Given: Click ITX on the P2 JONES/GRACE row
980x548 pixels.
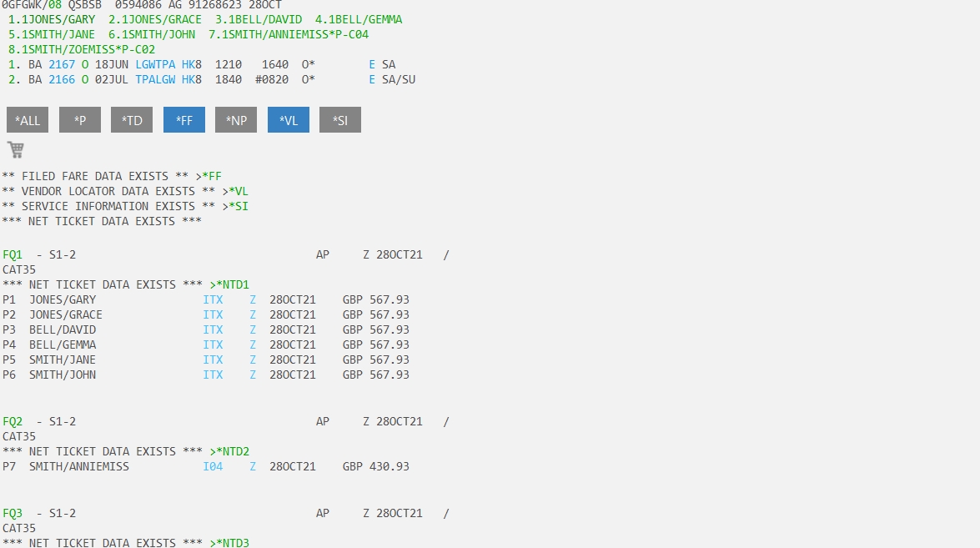Looking at the screenshot, I should pyautogui.click(x=213, y=315).
